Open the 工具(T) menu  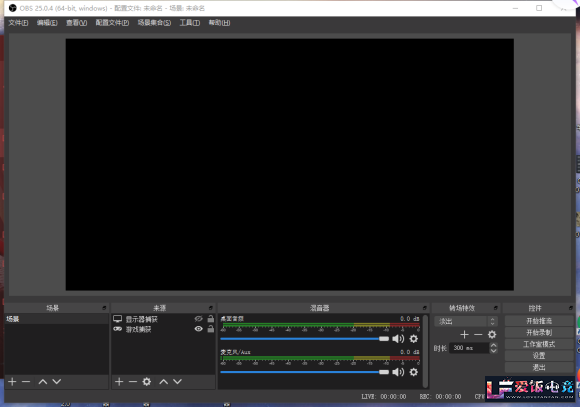point(190,23)
